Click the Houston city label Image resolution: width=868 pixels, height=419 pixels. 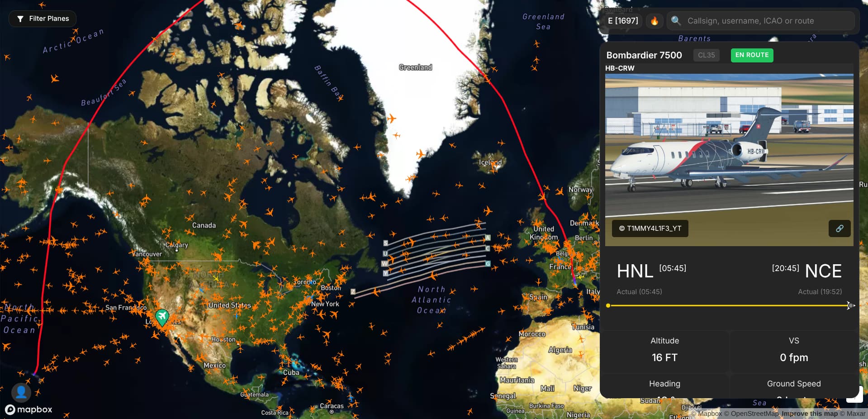[x=223, y=339]
